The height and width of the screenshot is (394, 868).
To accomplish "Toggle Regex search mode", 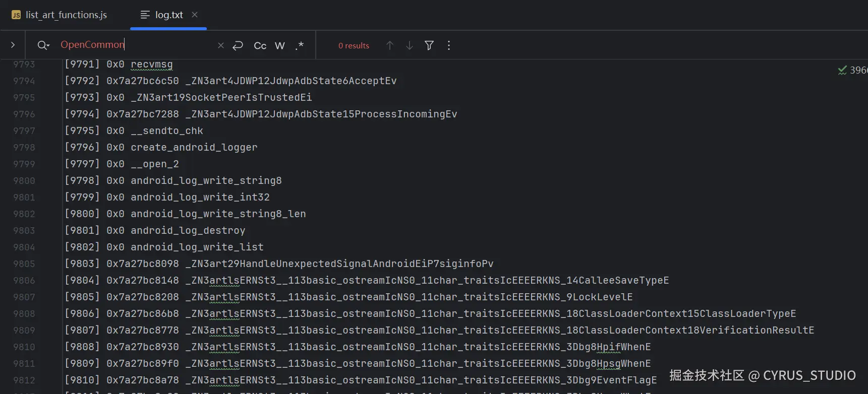I will click(x=300, y=45).
